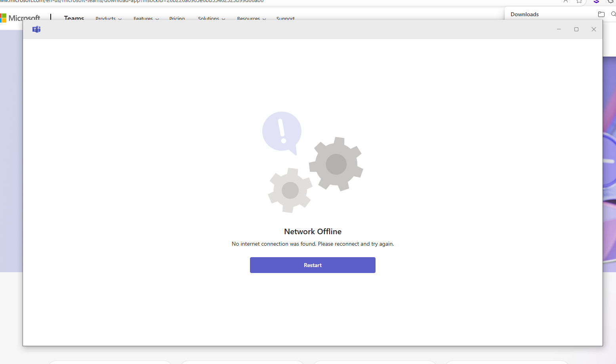Image resolution: width=616 pixels, height=364 pixels.
Task: Expand the Features menu in the browser
Action: point(146,19)
